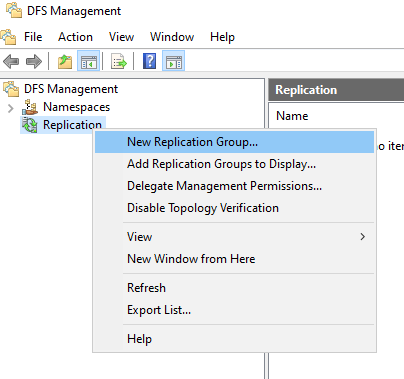
Task: Choose Export List... from context menu
Action: click(234, 310)
